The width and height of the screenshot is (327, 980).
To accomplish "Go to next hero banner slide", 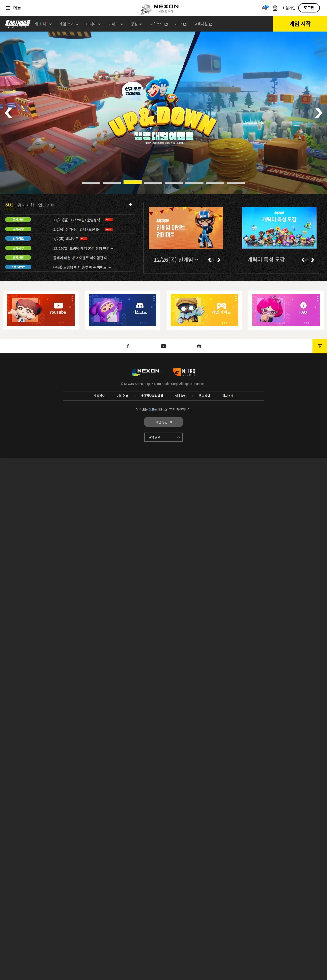I will click(x=319, y=113).
